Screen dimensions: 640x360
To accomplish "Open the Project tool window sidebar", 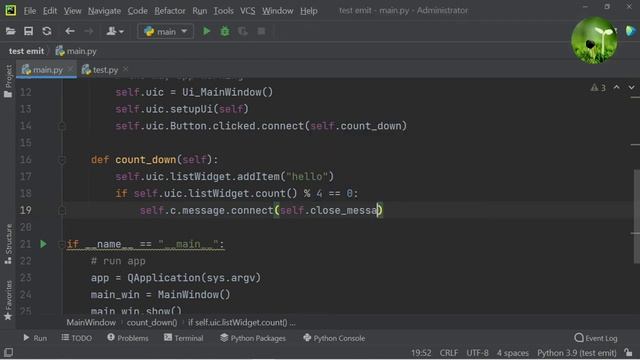I will point(8,81).
